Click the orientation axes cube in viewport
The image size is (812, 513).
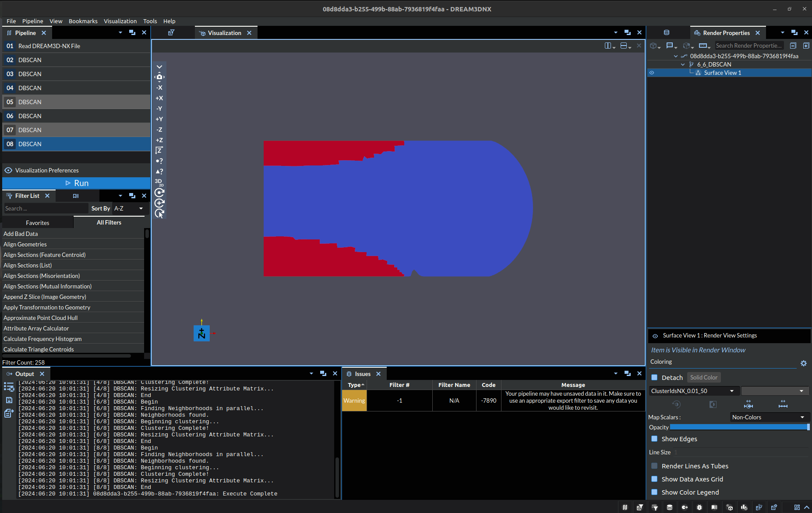point(201,333)
